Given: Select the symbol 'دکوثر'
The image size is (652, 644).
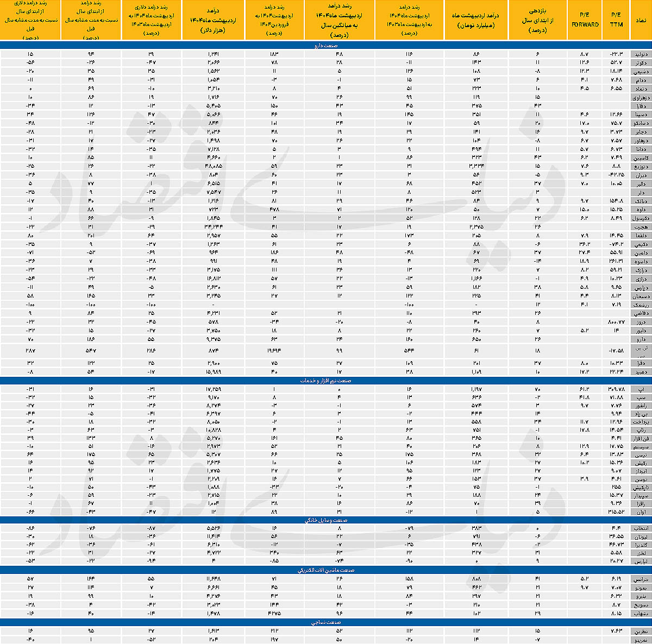Looking at the screenshot, I should (641, 63).
